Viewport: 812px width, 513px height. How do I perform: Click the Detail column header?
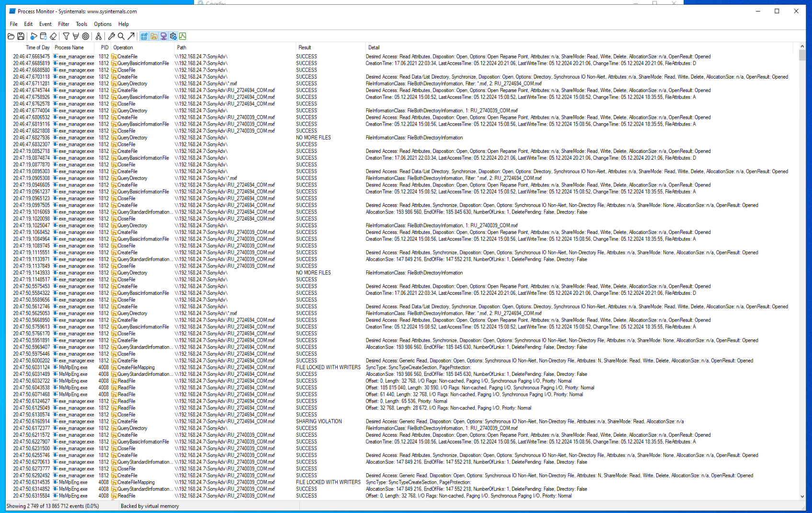click(x=580, y=47)
